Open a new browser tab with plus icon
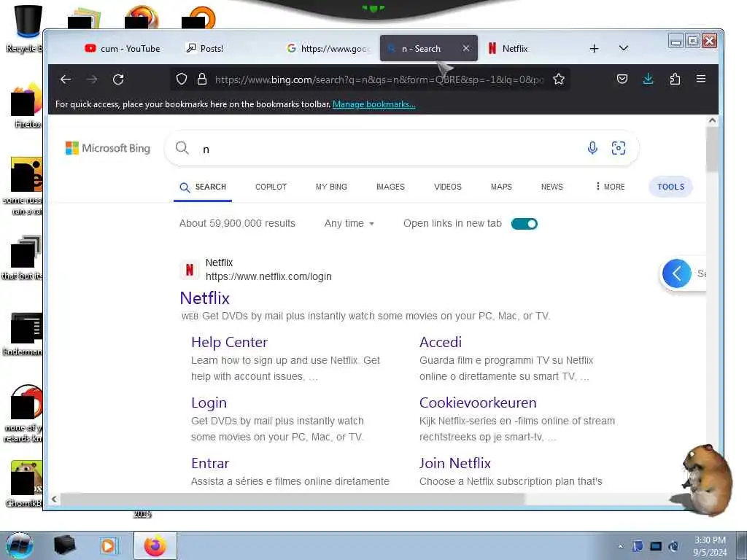The height and width of the screenshot is (560, 747). [594, 49]
